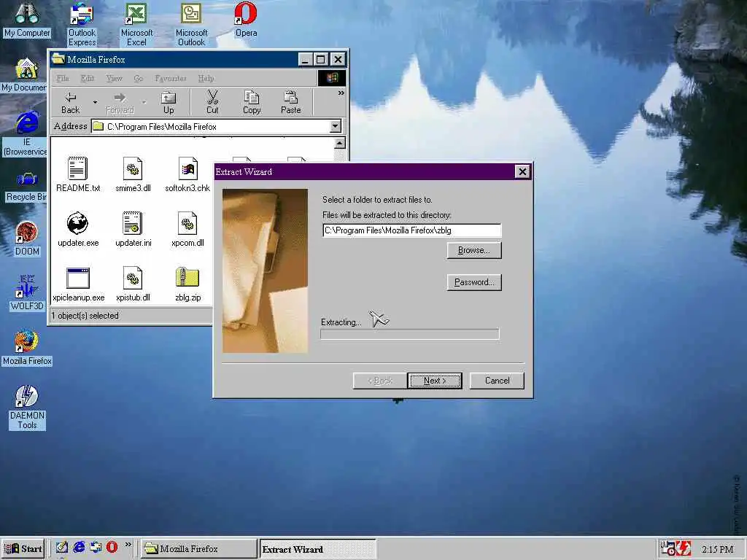This screenshot has height=560, width=747.
Task: Click the Explorer Address path field
Action: [211, 126]
